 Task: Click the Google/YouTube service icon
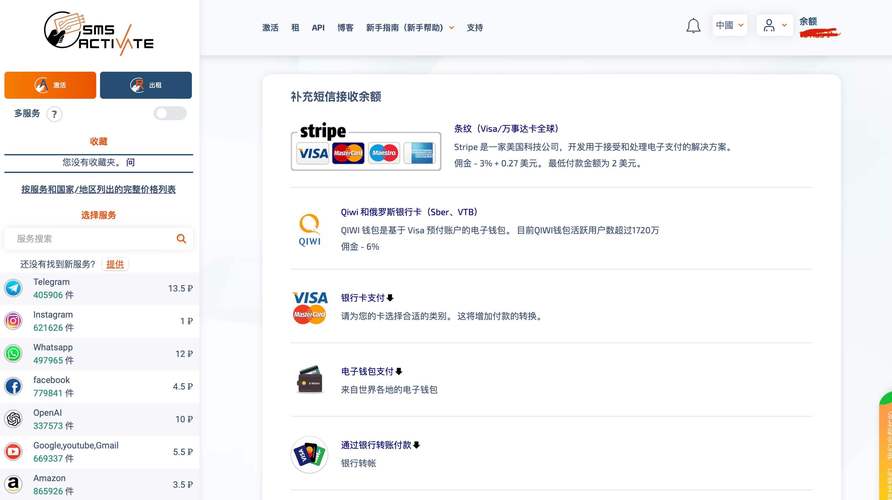[x=13, y=452]
